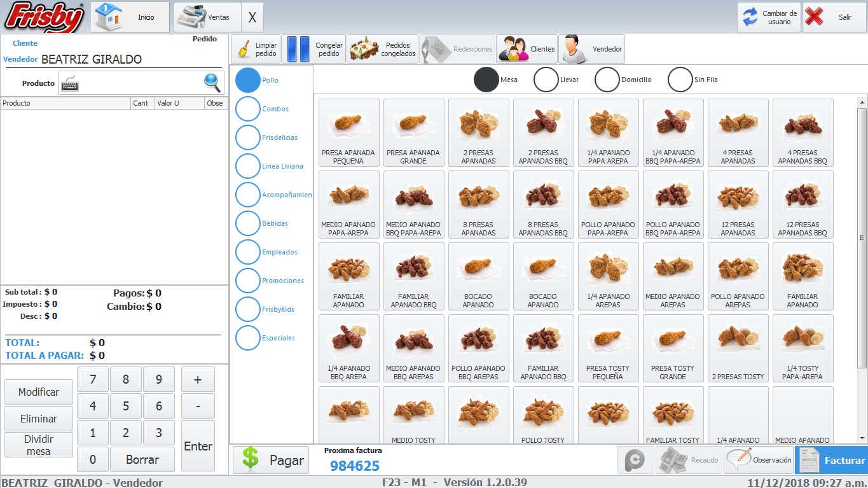This screenshot has width=868, height=488.
Task: Click the Salir exit button
Action: pyautogui.click(x=834, y=17)
